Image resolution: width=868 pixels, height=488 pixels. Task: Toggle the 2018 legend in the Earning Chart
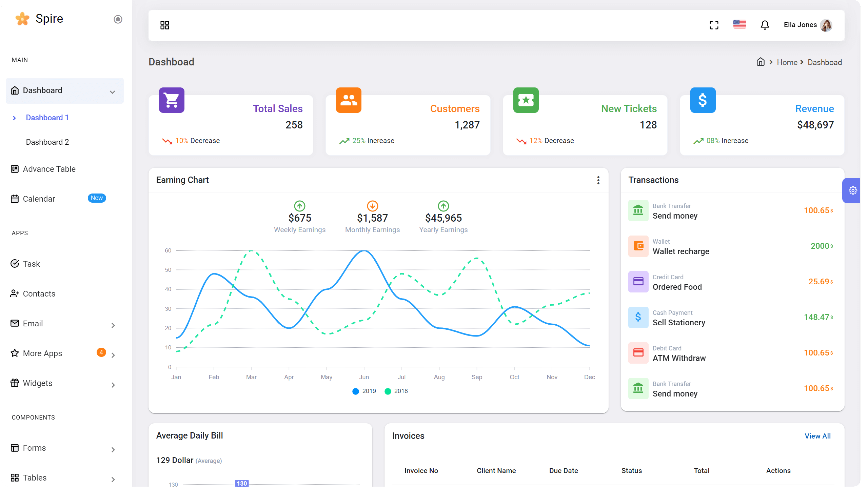tap(395, 391)
